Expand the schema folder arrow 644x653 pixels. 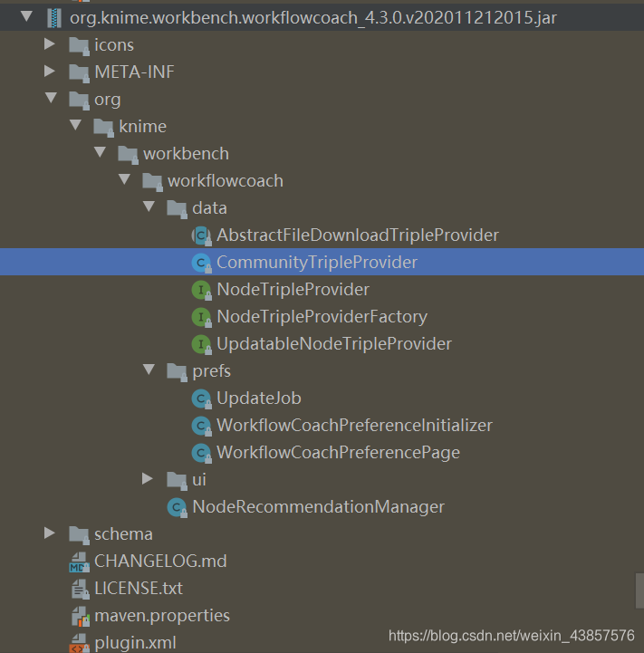(x=50, y=533)
